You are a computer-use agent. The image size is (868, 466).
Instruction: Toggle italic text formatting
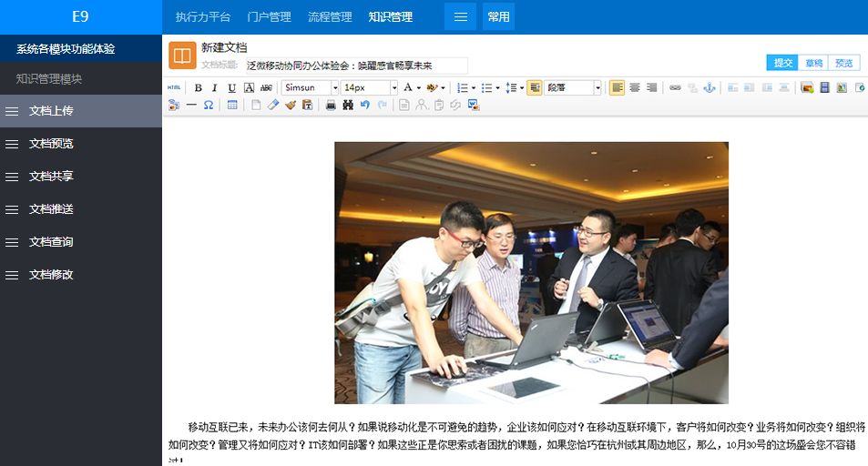click(x=214, y=88)
